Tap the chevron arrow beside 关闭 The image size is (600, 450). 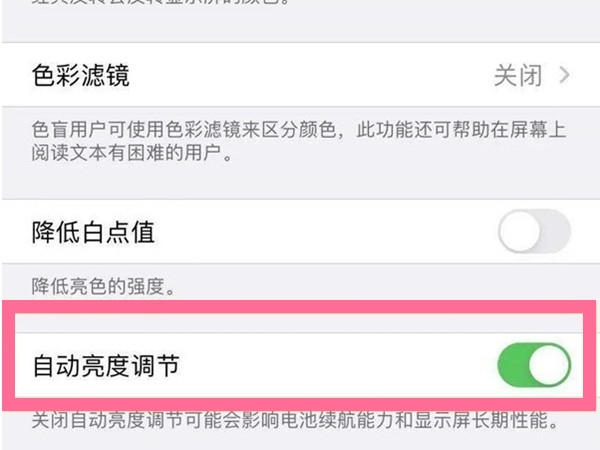[x=566, y=75]
